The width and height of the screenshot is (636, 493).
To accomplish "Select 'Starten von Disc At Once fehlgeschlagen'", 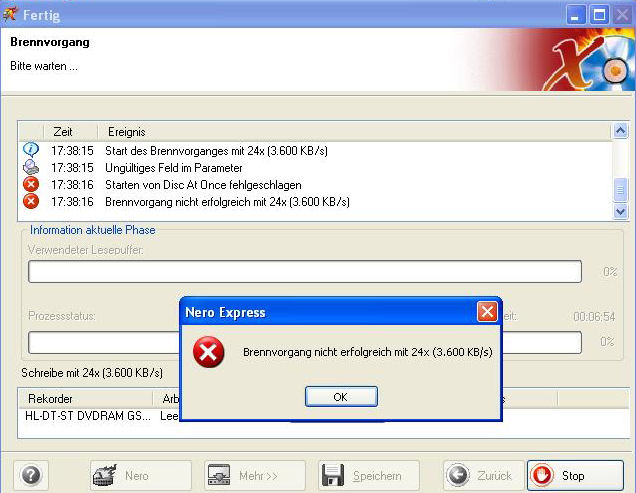I will click(203, 185).
